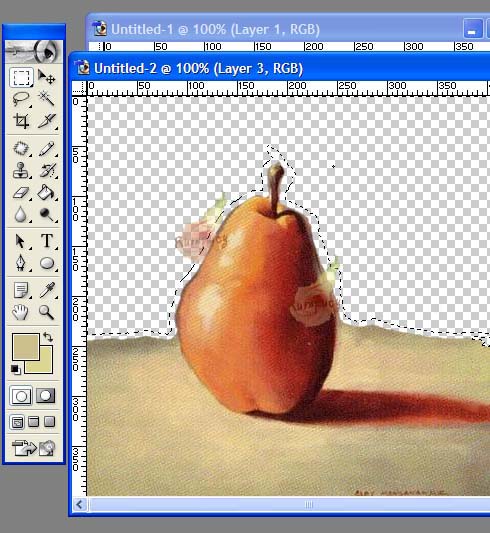Viewport: 490px width, 533px height.
Task: Pick the Path Component Selection arrow tool
Action: (x=21, y=241)
